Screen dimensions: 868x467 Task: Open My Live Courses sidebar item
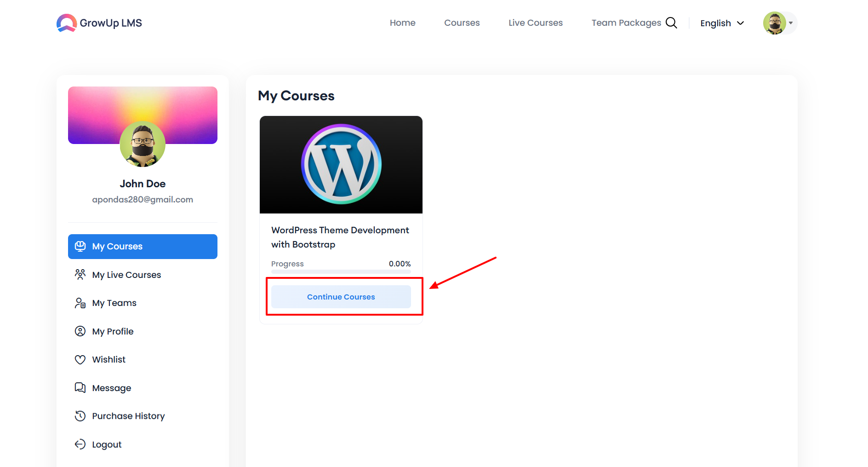[x=143, y=275]
